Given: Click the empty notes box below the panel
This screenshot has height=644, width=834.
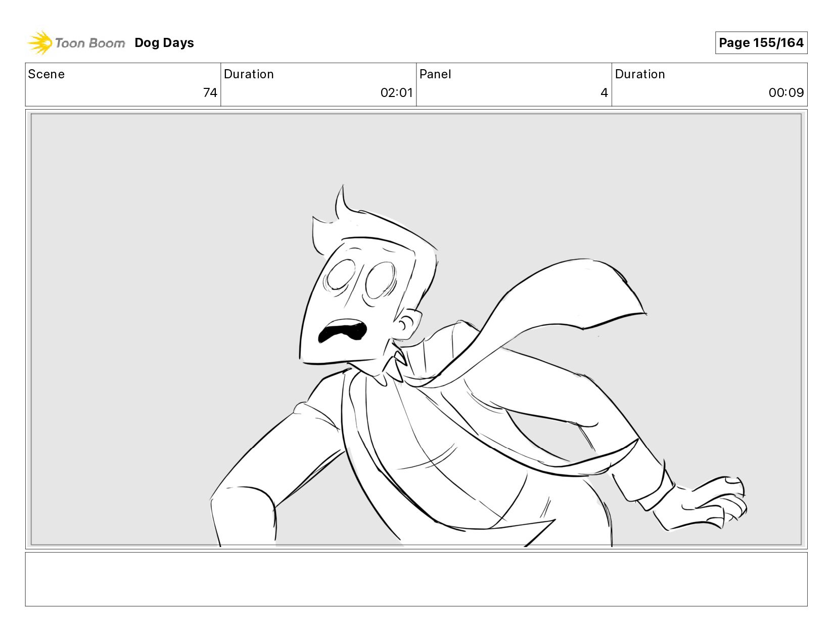Looking at the screenshot, I should [416, 579].
